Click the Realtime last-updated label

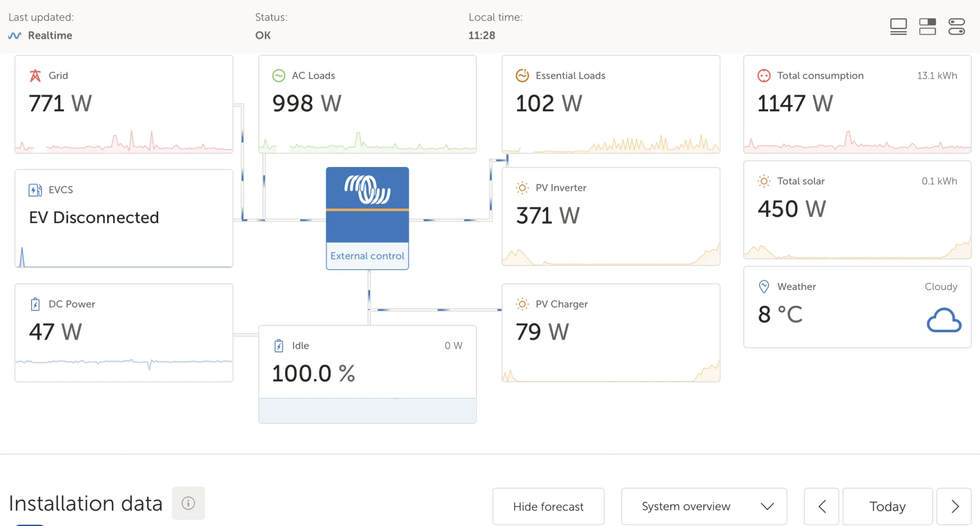(x=50, y=36)
